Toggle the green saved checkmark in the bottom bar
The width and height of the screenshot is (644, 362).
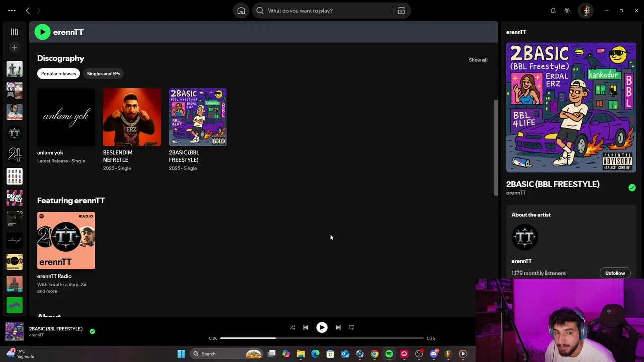pyautogui.click(x=92, y=331)
